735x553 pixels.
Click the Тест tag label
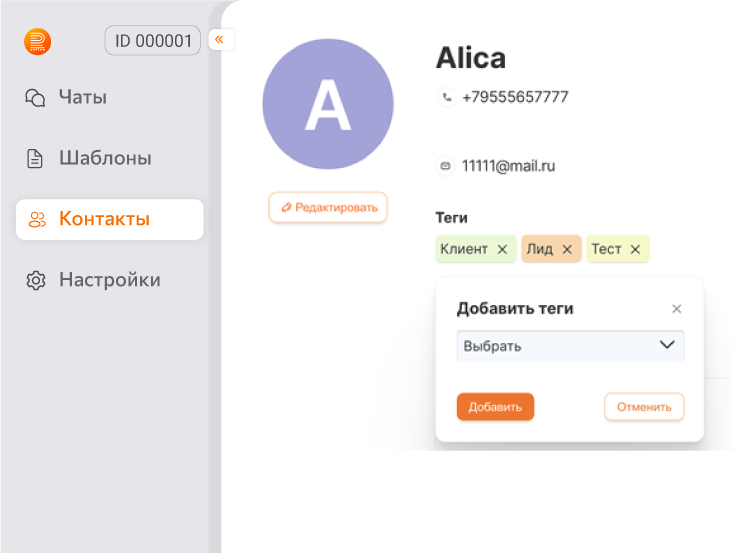pyautogui.click(x=606, y=249)
